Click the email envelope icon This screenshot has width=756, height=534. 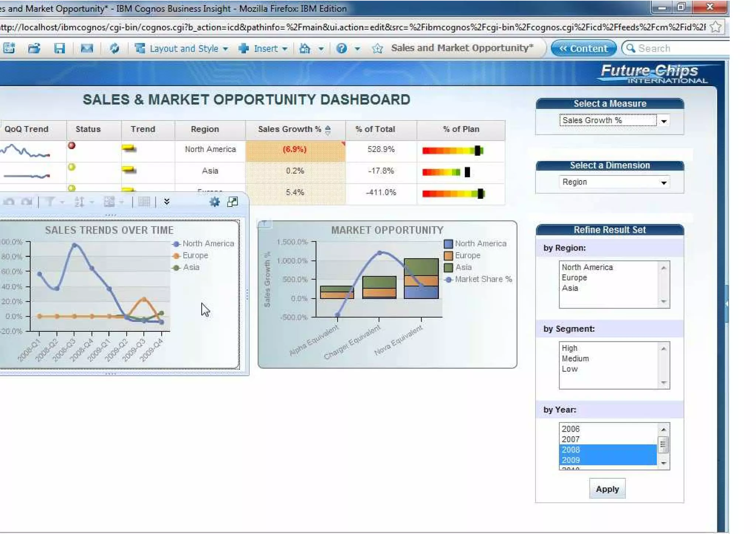[x=87, y=48]
